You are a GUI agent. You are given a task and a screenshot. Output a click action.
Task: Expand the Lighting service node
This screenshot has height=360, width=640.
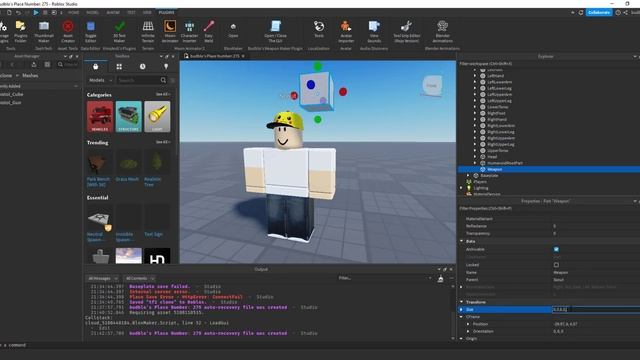click(462, 188)
